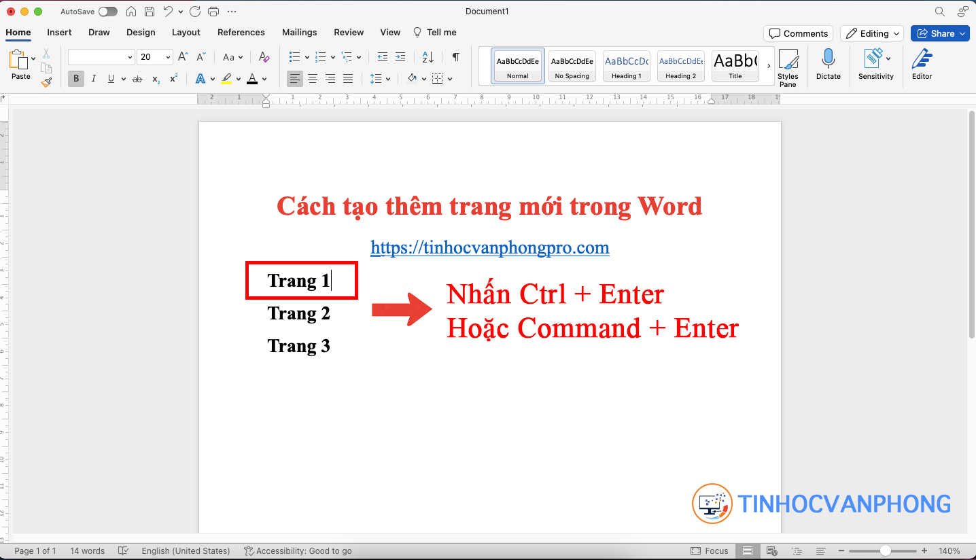Click the Sort A-Z icon
The width and height of the screenshot is (976, 560).
pyautogui.click(x=428, y=57)
